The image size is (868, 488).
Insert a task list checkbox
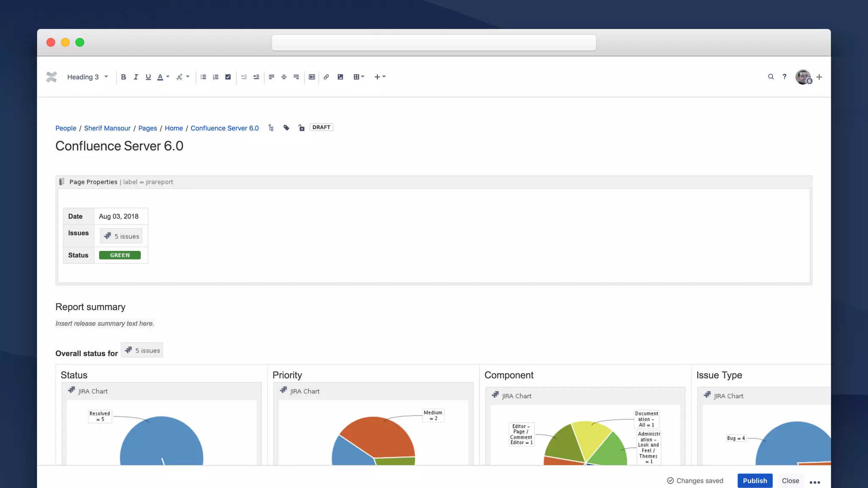coord(228,77)
